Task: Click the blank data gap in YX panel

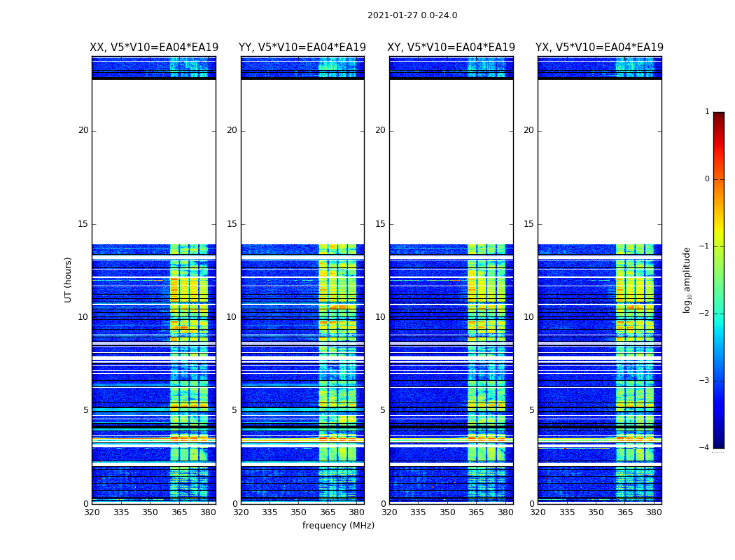Action: pyautogui.click(x=599, y=162)
